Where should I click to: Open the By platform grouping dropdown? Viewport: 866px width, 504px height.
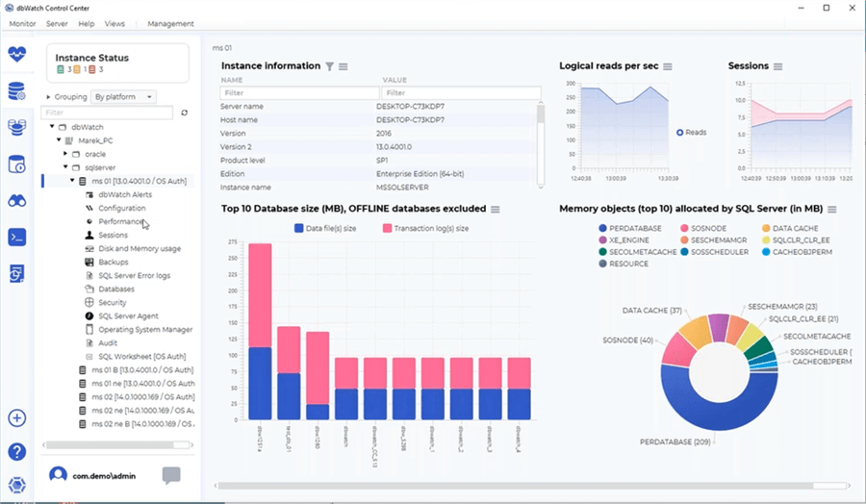[x=123, y=96]
